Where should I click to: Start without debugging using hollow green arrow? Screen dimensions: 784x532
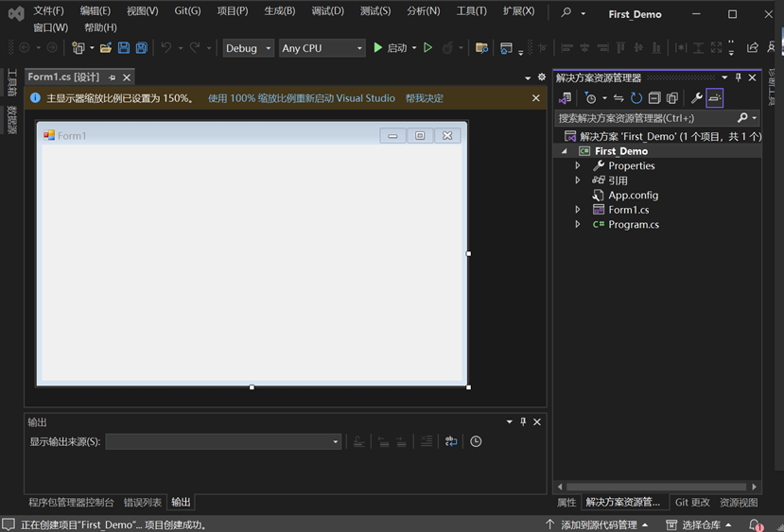pos(428,48)
